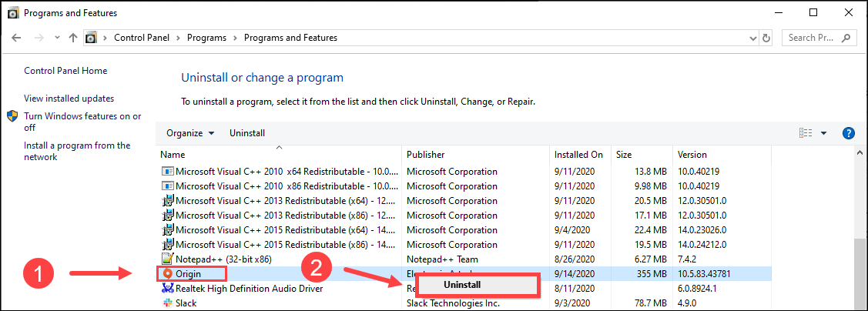Click the Notepad++ program icon
Image resolution: width=868 pixels, height=311 pixels.
point(167,259)
